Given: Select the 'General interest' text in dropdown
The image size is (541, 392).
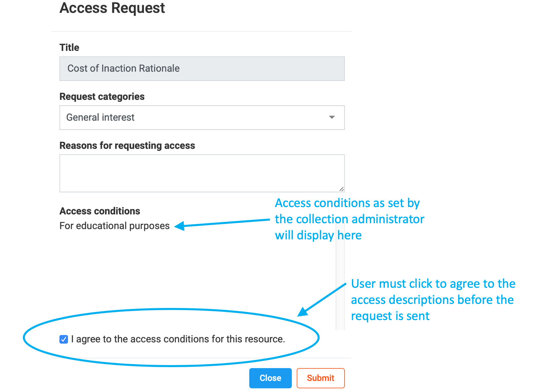Looking at the screenshot, I should pyautogui.click(x=100, y=118).
